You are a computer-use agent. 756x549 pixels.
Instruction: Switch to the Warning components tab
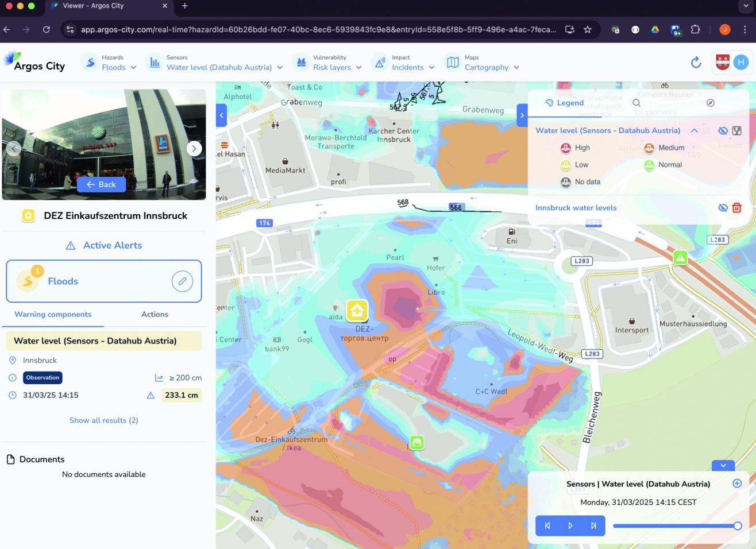click(53, 315)
